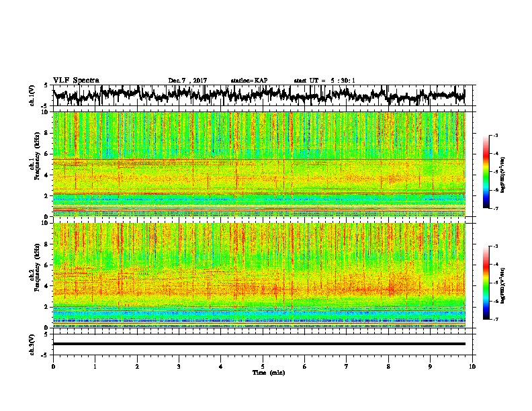Screen dimensions: 532x411
Task: Click the ch.2 spectrogram panel
Action: [x=259, y=275]
